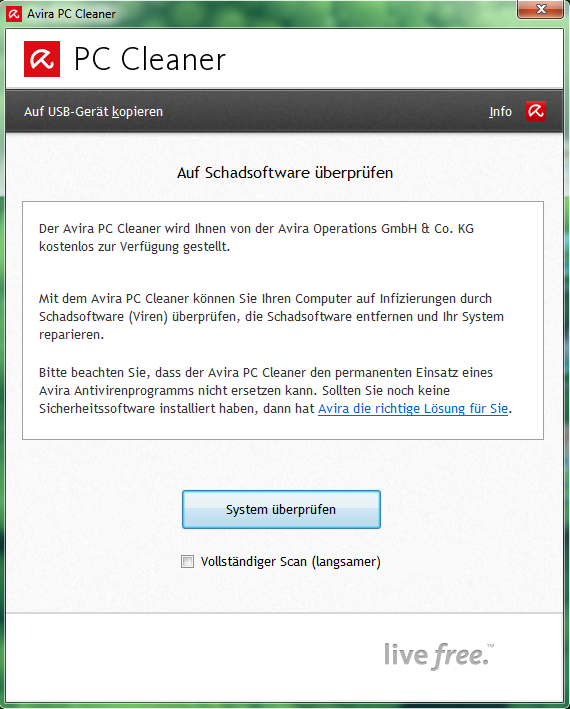The height and width of the screenshot is (709, 570).
Task: Click the paragraph starting Bitte beachten Sie
Action: click(275, 391)
